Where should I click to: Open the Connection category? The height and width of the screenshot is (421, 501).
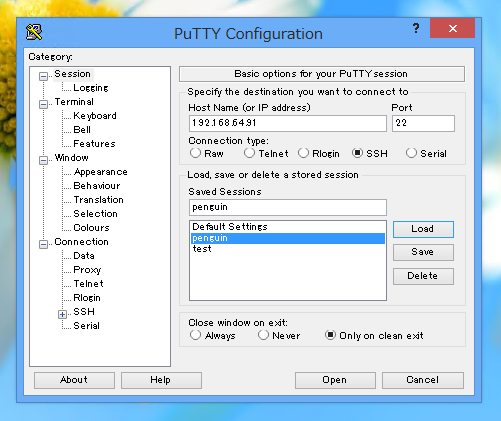pos(82,242)
